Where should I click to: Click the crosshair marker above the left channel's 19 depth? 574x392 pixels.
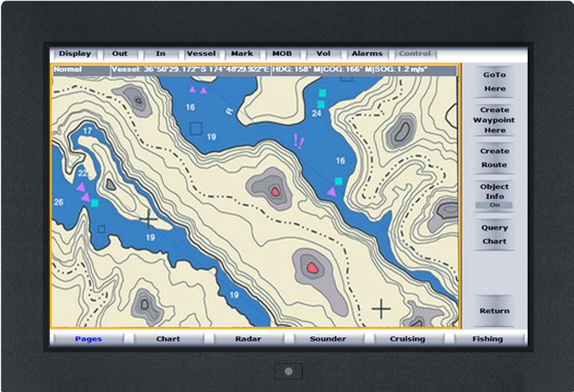(148, 219)
